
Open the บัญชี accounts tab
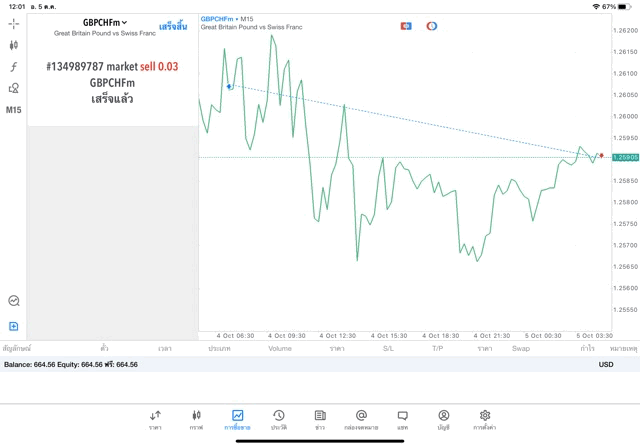coord(444,420)
